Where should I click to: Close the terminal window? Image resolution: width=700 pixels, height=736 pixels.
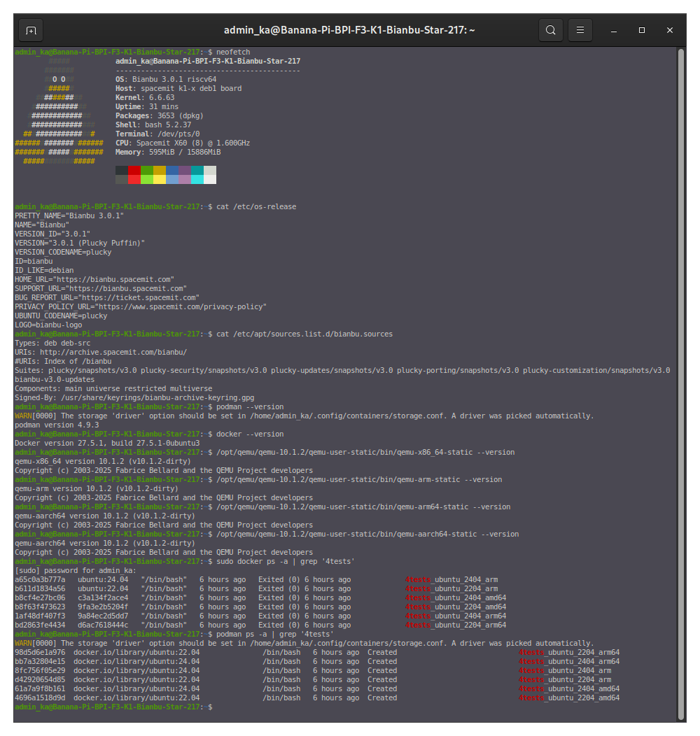670,30
